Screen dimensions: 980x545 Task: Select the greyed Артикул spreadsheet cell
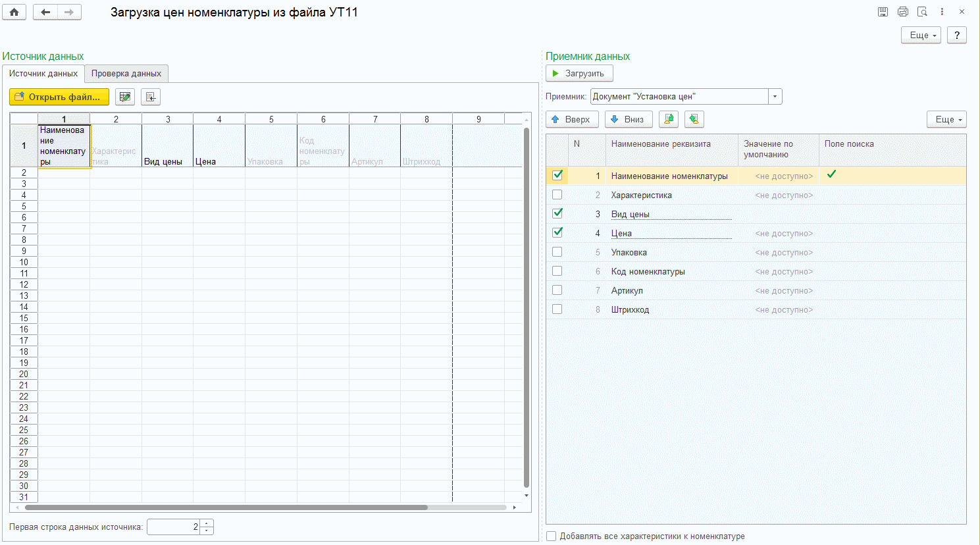pos(374,145)
